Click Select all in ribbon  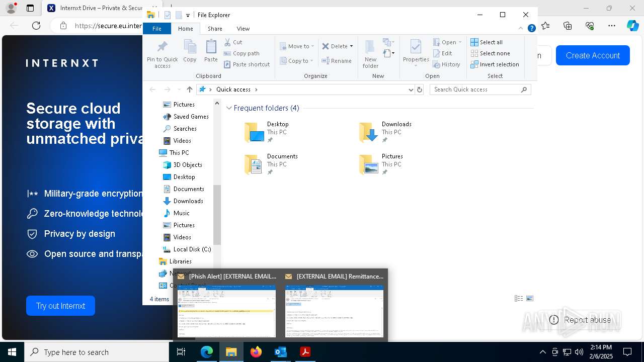[x=487, y=42]
